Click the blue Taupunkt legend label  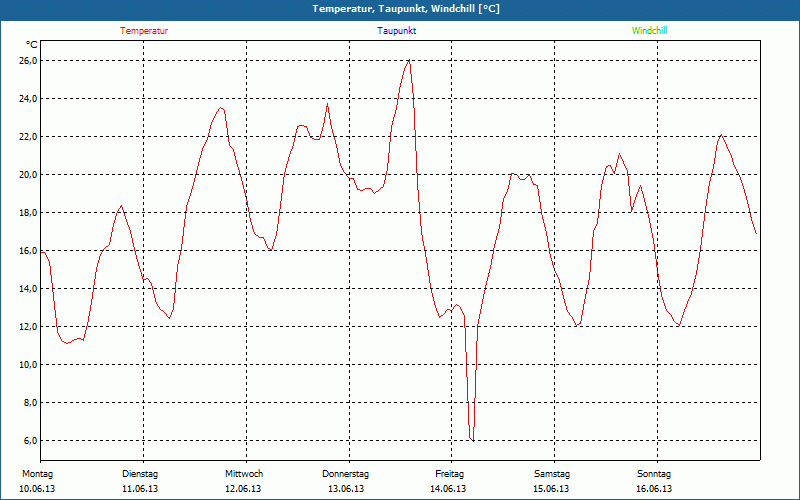point(396,31)
